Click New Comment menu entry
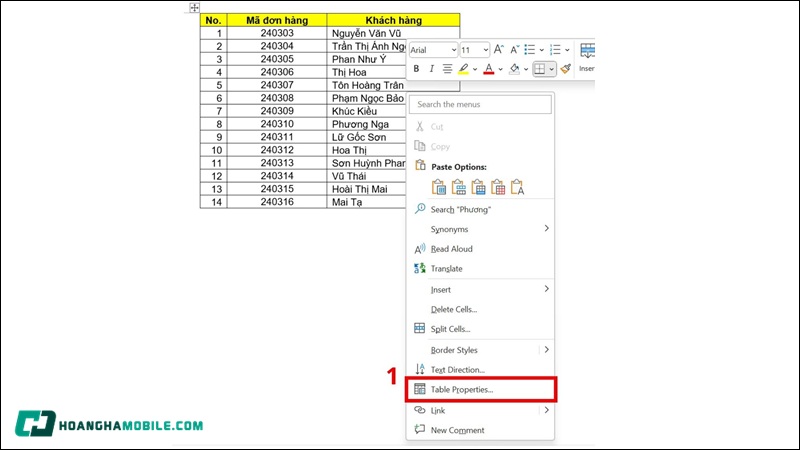Image resolution: width=800 pixels, height=450 pixels. 458,430
